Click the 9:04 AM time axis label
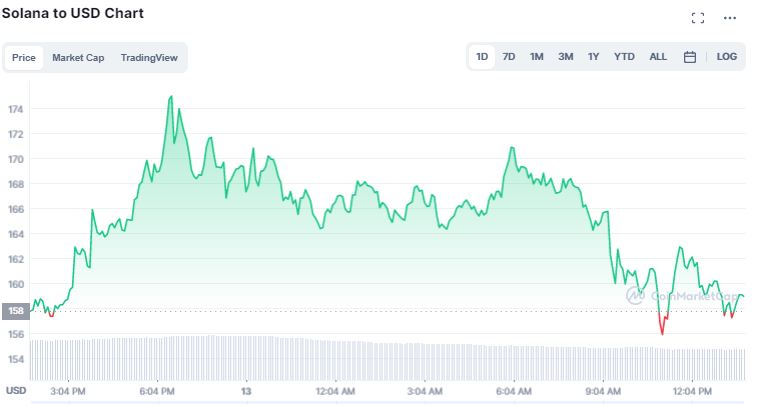Screen dimensions: 761x404 603,391
